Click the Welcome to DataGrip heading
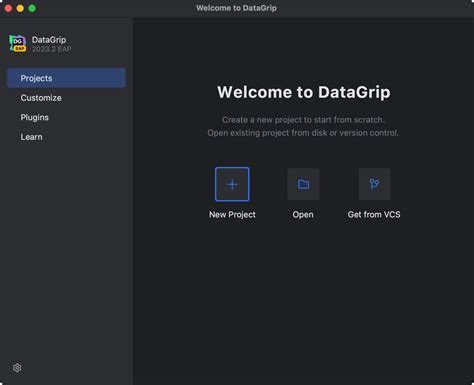Viewport: 474px width, 385px height. coord(304,92)
